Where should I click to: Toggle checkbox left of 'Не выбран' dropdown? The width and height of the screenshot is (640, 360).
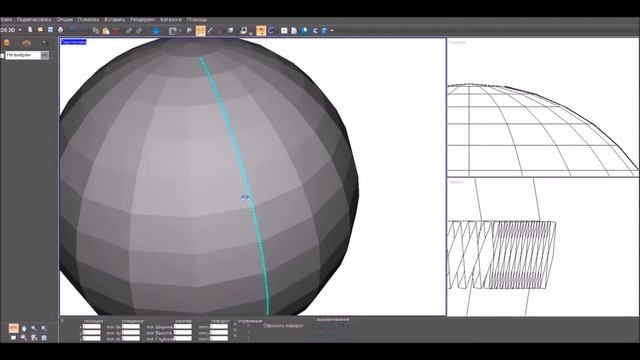(2, 56)
